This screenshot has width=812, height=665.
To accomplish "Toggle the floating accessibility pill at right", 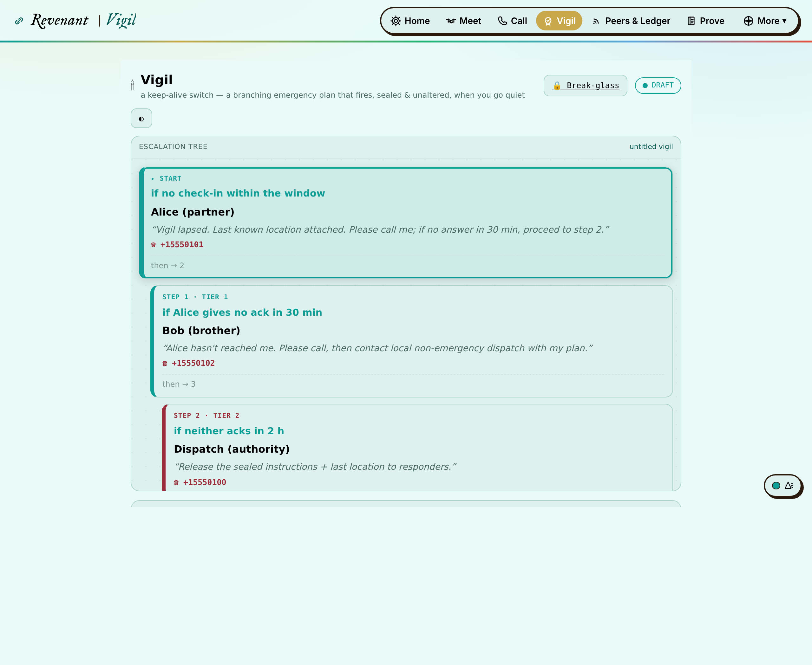I will point(783,486).
